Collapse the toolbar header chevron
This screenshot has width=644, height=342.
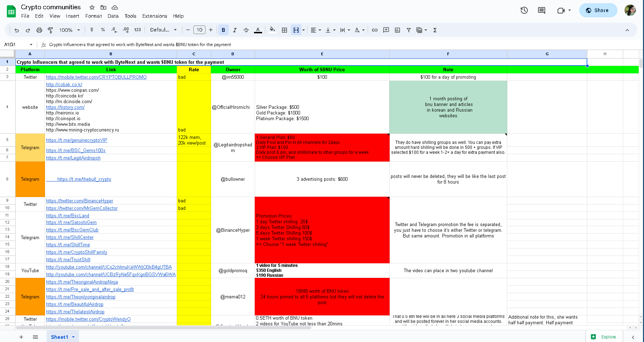coord(627,30)
